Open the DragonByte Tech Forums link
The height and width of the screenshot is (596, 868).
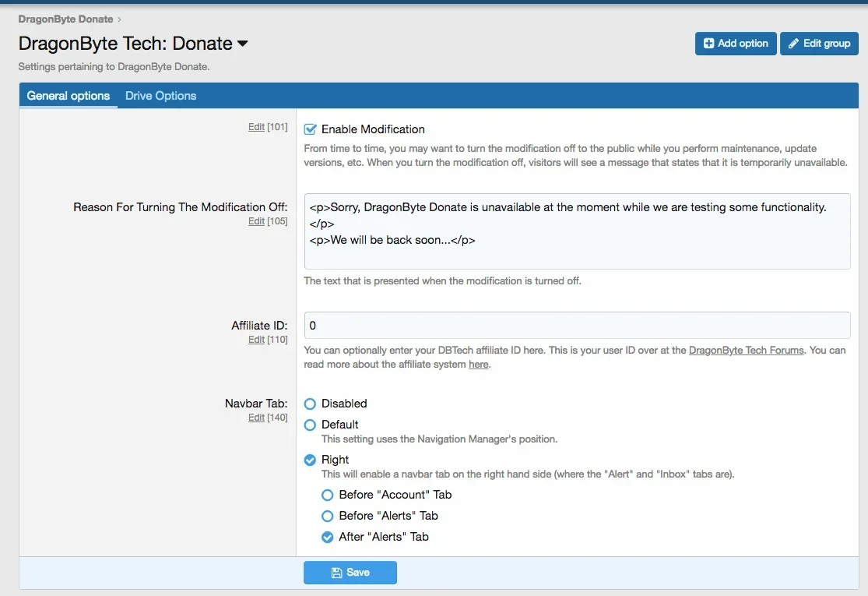[747, 350]
